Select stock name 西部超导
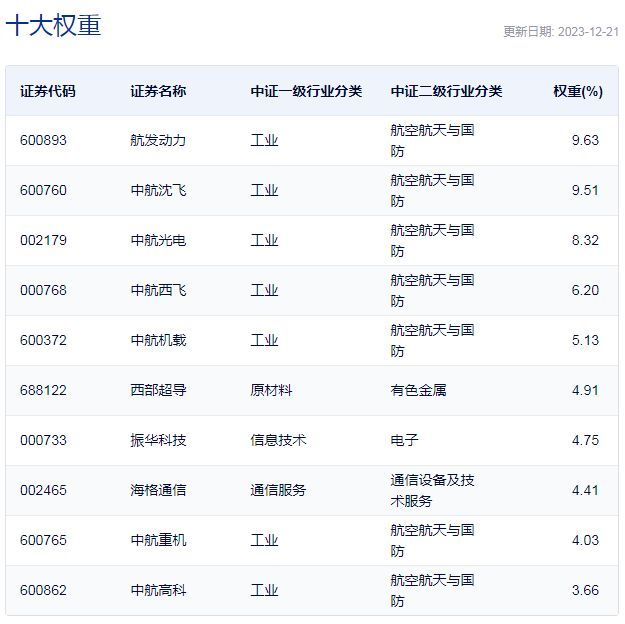The width and height of the screenshot is (625, 624). click(158, 390)
